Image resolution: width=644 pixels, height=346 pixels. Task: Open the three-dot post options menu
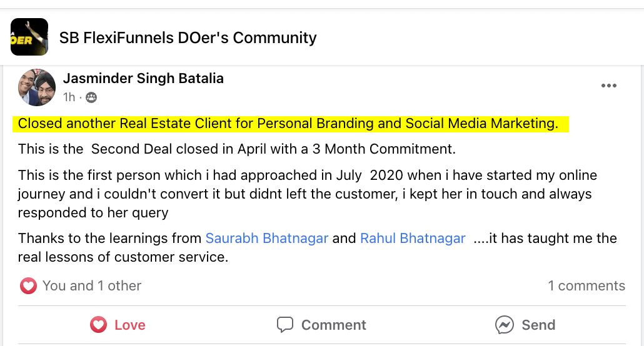click(608, 86)
